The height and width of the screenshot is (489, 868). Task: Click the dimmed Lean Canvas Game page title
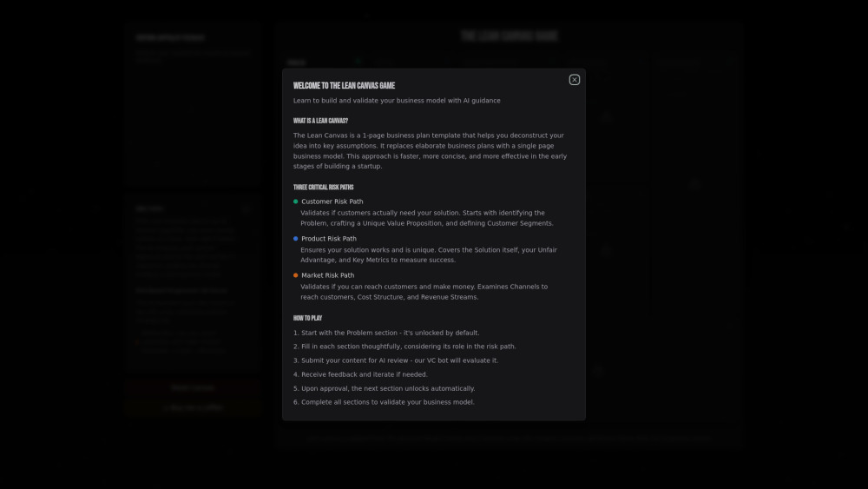pos(509,36)
